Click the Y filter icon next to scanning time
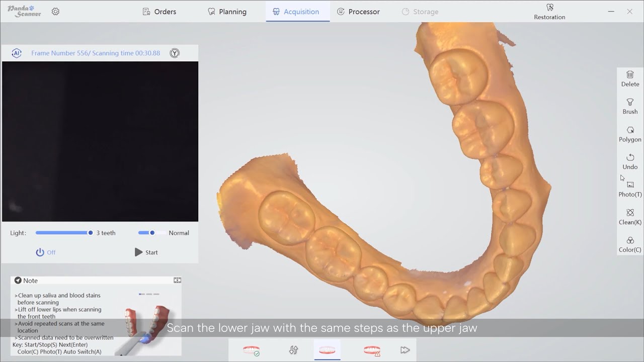This screenshot has width=644, height=362. pyautogui.click(x=175, y=53)
